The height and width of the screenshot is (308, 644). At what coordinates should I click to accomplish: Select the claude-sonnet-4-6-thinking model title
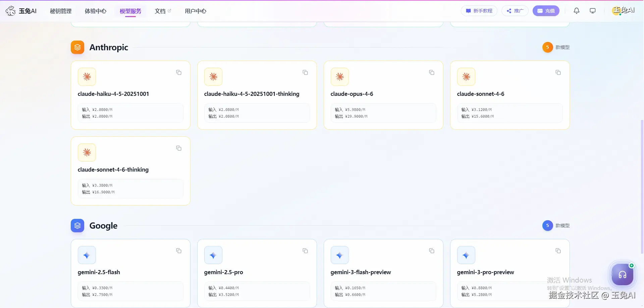(113, 170)
